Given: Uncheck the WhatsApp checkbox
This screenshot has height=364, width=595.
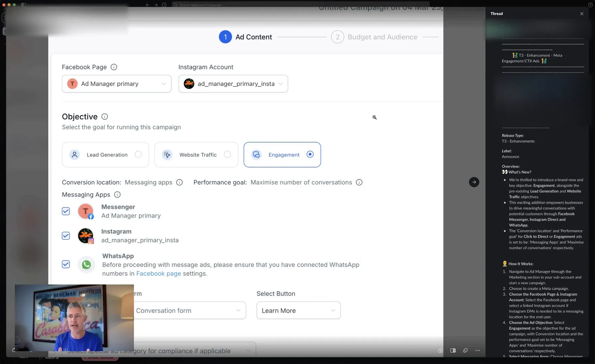Looking at the screenshot, I should (66, 264).
